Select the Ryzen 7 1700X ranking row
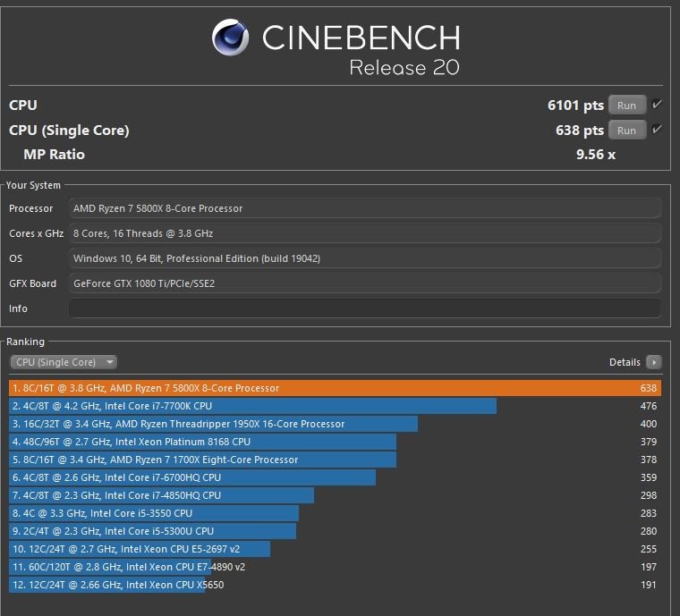Image resolution: width=680 pixels, height=616 pixels. (x=335, y=460)
